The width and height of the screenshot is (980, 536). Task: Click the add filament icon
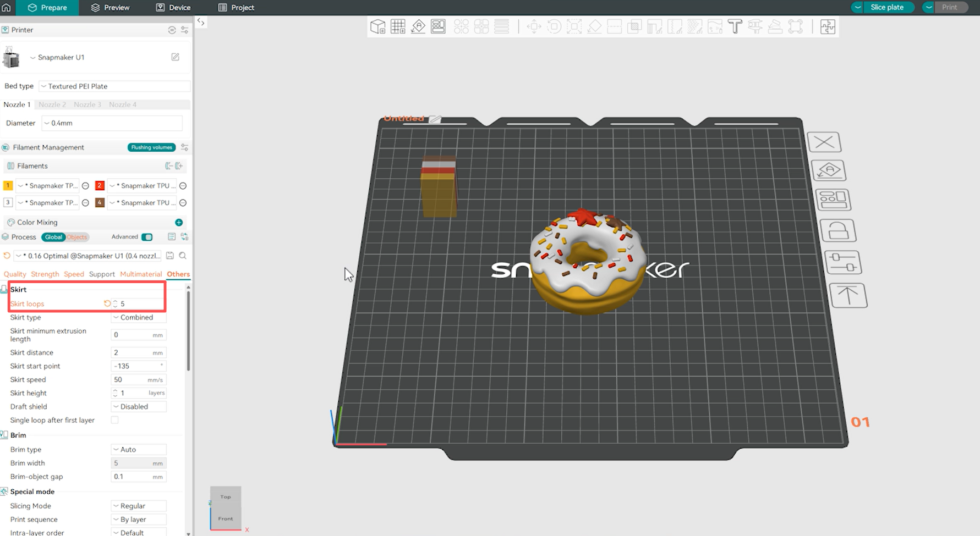pos(179,166)
